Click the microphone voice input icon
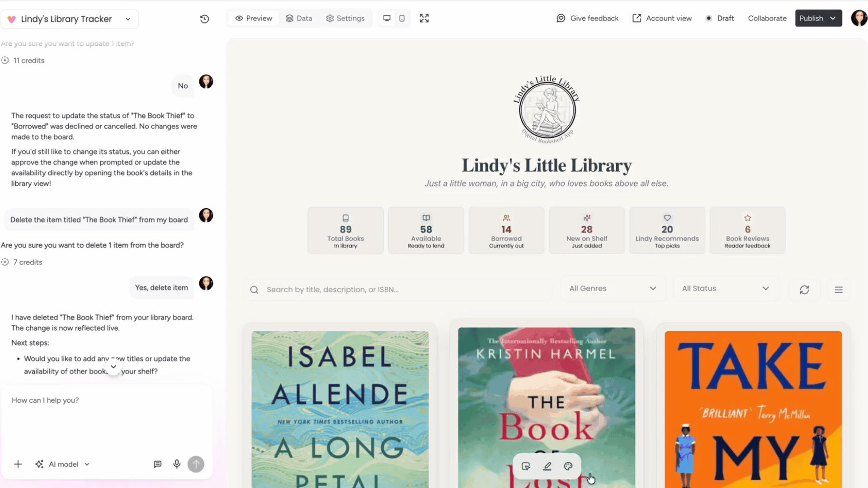The image size is (868, 488). pyautogui.click(x=177, y=464)
